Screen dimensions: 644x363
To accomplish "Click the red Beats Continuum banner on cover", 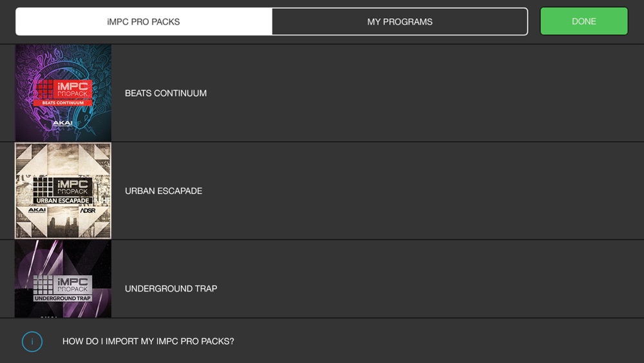I will pos(63,103).
